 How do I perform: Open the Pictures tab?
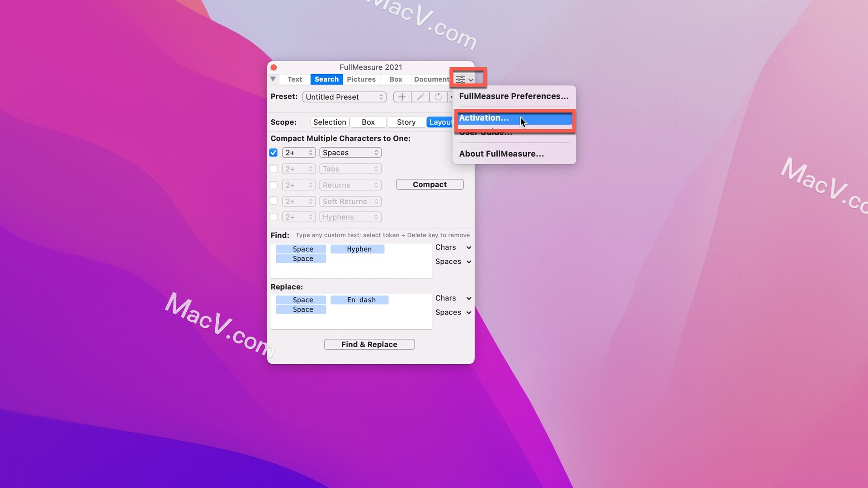(x=361, y=80)
